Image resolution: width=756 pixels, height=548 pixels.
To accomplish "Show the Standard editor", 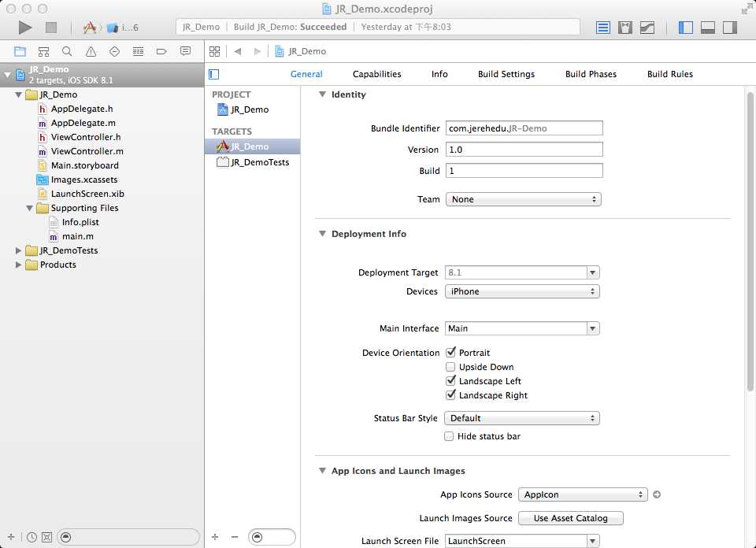I will [602, 28].
